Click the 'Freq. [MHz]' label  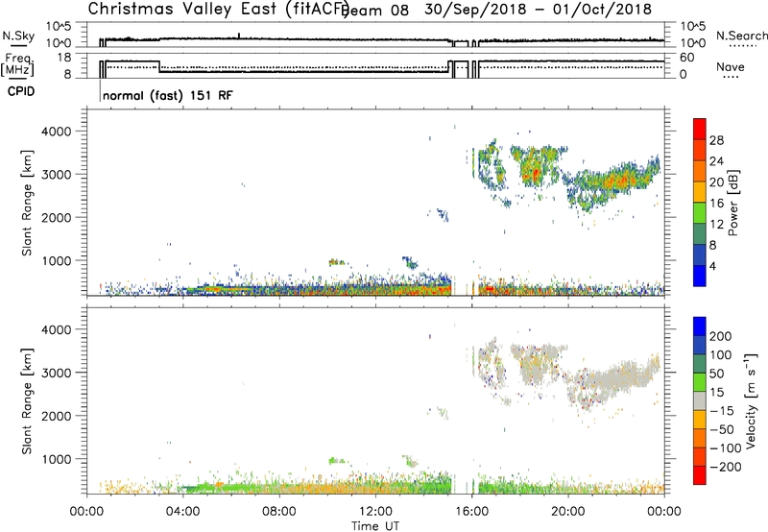pos(18,64)
